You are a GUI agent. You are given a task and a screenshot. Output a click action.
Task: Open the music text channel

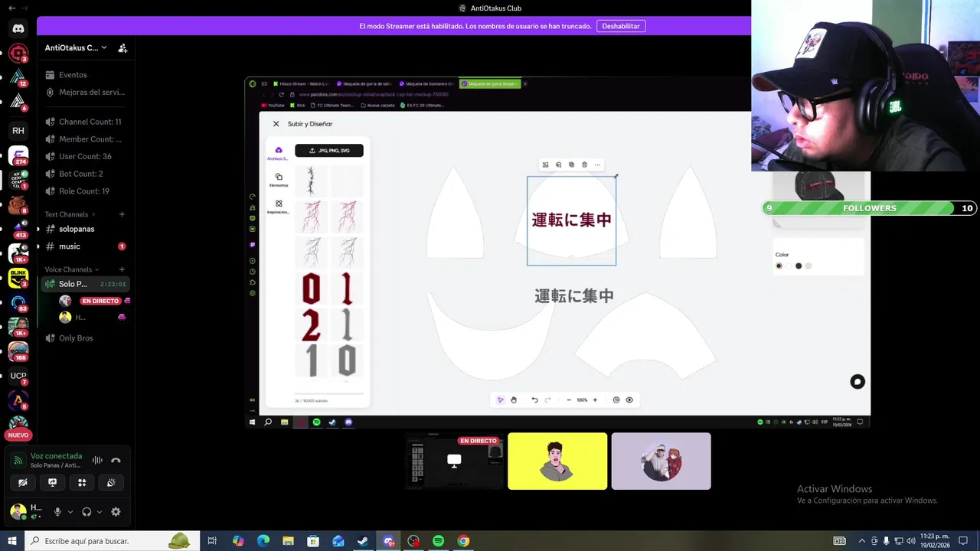86,246
